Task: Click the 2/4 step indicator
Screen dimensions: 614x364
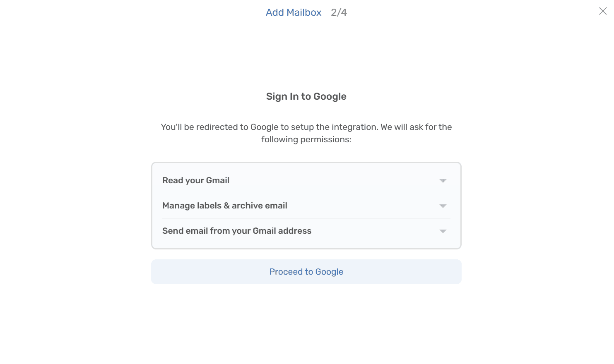Action: tap(339, 12)
